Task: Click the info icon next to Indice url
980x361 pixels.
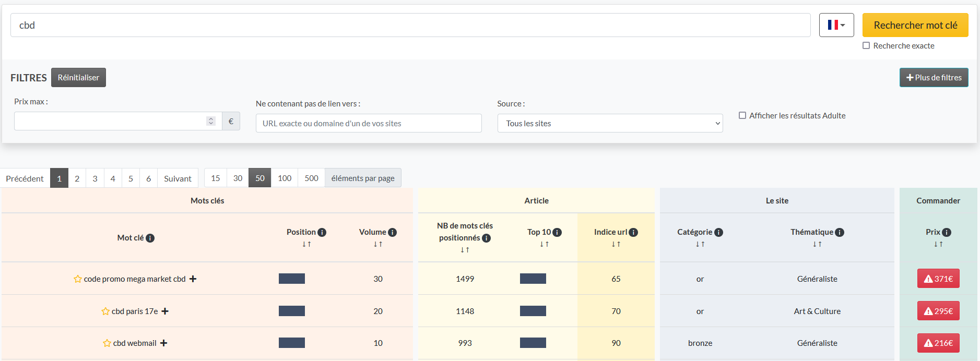Action: click(633, 232)
